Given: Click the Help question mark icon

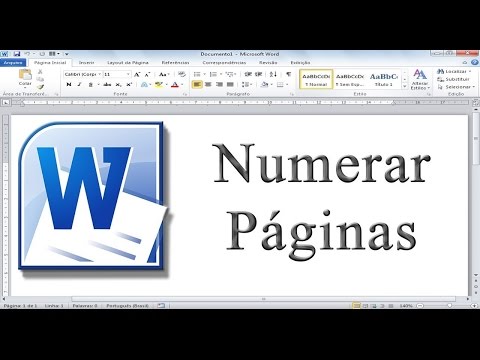Looking at the screenshot, I should click(475, 62).
